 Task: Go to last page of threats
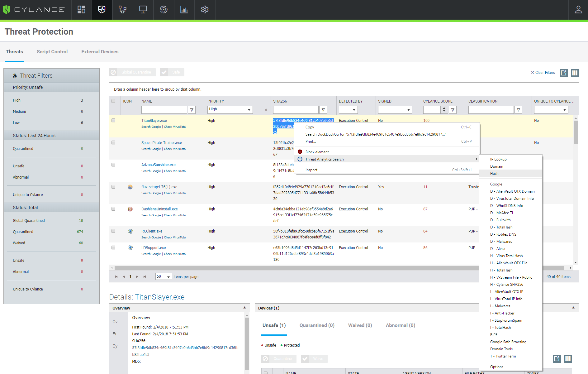[145, 277]
